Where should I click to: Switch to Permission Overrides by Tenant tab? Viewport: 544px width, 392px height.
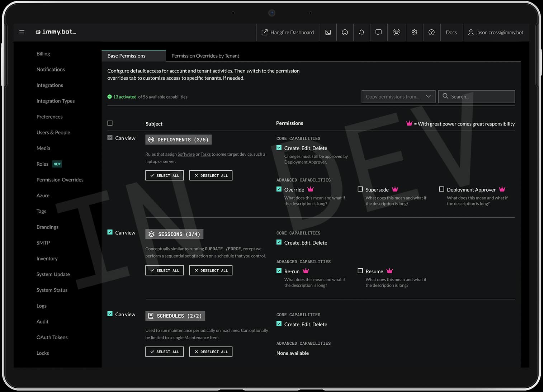[x=205, y=56]
